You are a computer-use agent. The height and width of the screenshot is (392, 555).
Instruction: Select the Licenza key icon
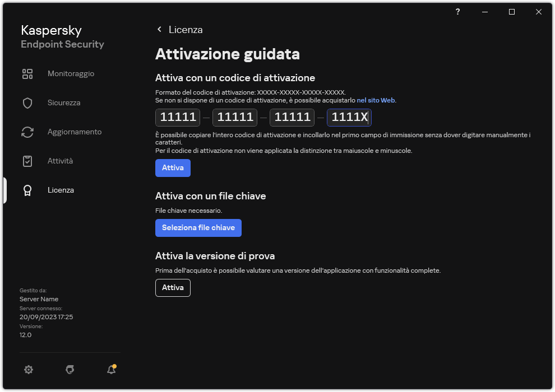coord(27,190)
